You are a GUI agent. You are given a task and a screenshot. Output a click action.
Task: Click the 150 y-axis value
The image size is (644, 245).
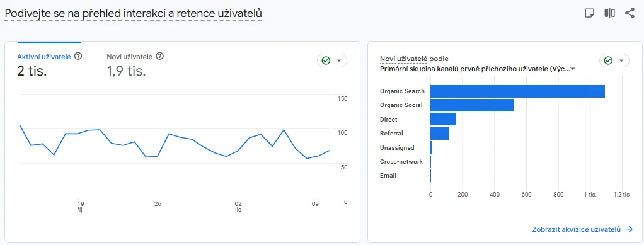pyautogui.click(x=343, y=98)
